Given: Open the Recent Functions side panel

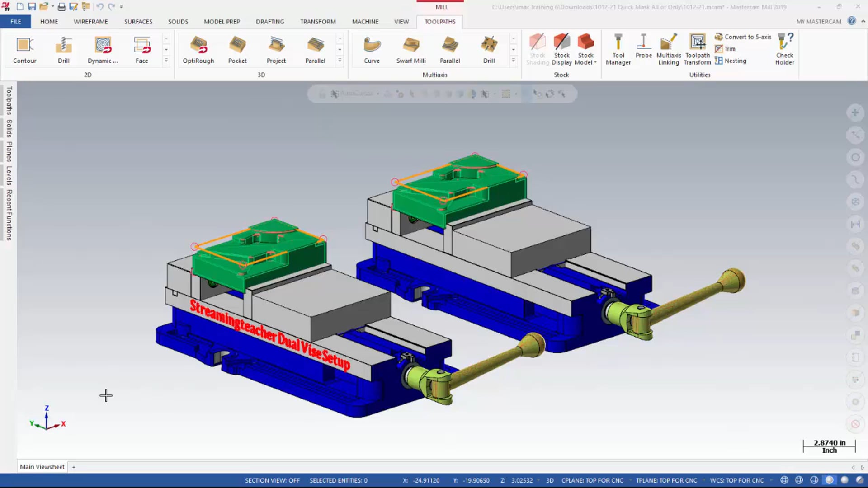Looking at the screenshot, I should [x=9, y=215].
